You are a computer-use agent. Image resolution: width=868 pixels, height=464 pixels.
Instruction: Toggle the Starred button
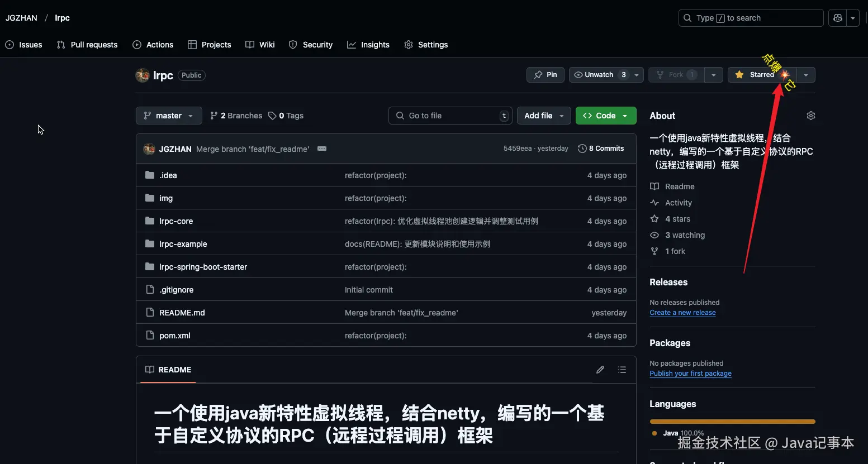click(762, 75)
